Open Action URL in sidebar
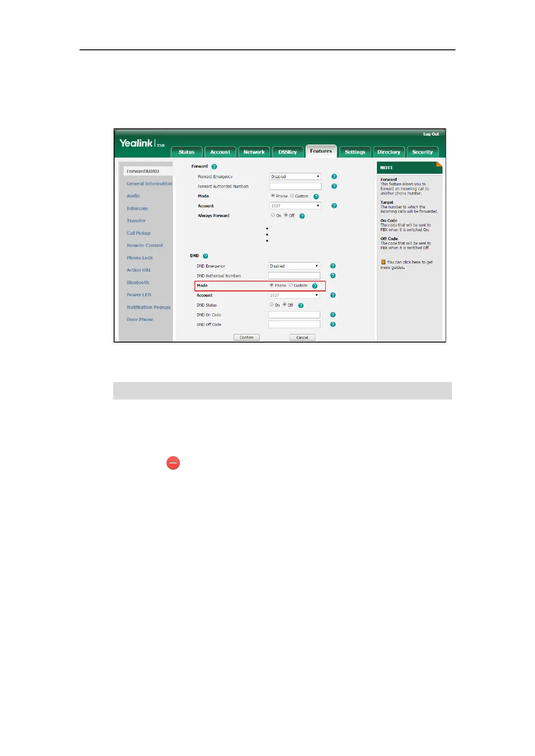Image resolution: width=535 pixels, height=756 pixels. (x=139, y=270)
